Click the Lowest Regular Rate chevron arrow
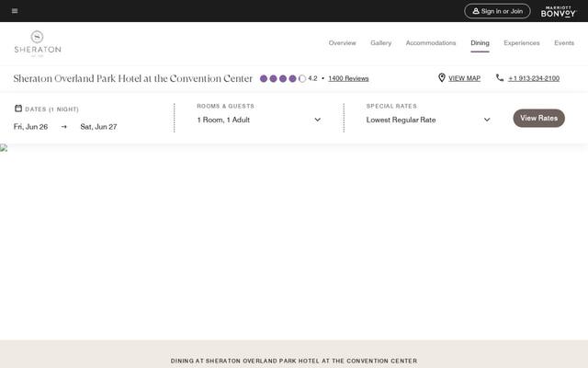 click(x=487, y=120)
